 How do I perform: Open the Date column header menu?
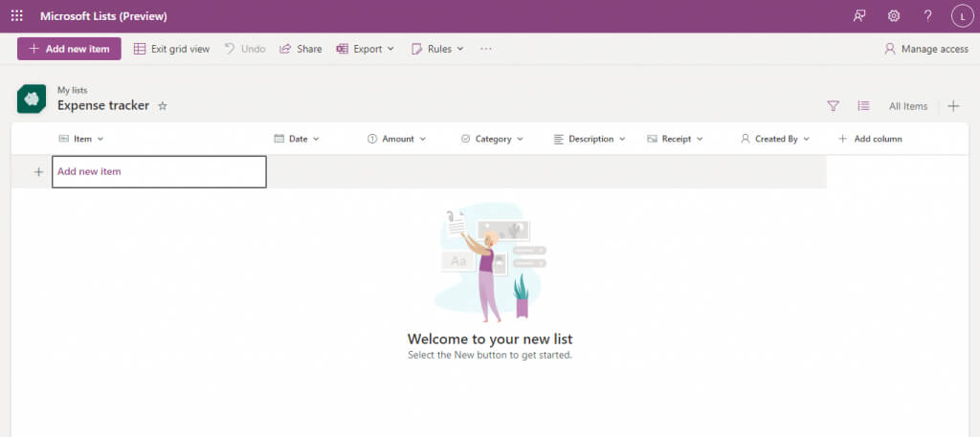click(297, 139)
